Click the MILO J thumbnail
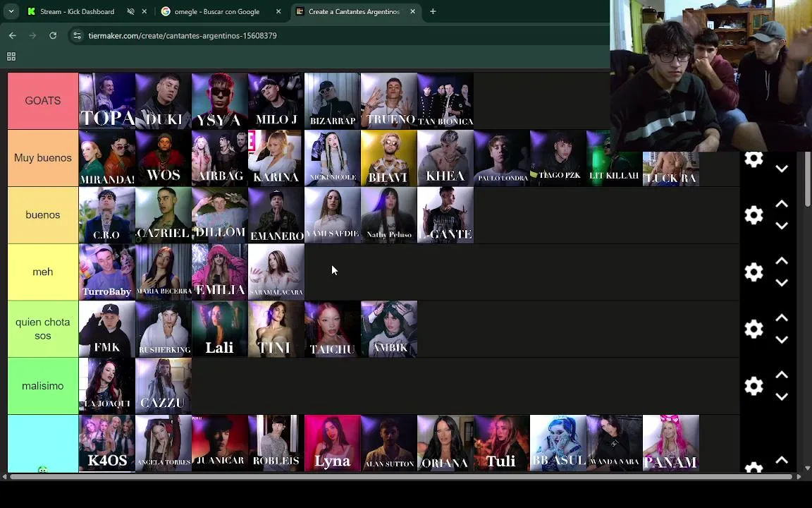Viewport: 812px width, 508px height. click(276, 101)
